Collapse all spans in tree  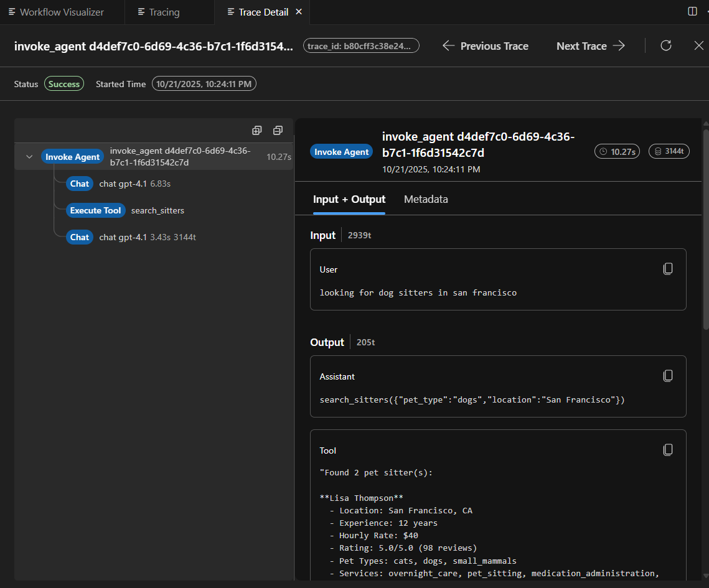[x=278, y=131]
